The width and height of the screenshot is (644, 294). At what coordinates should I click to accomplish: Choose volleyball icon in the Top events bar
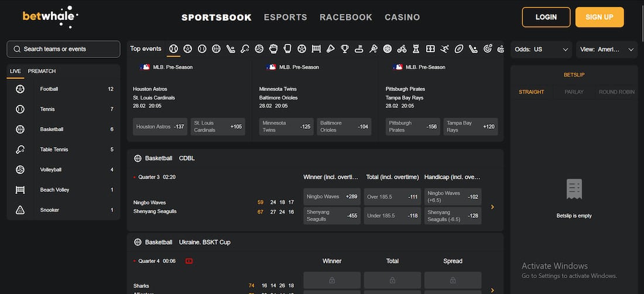(x=259, y=49)
